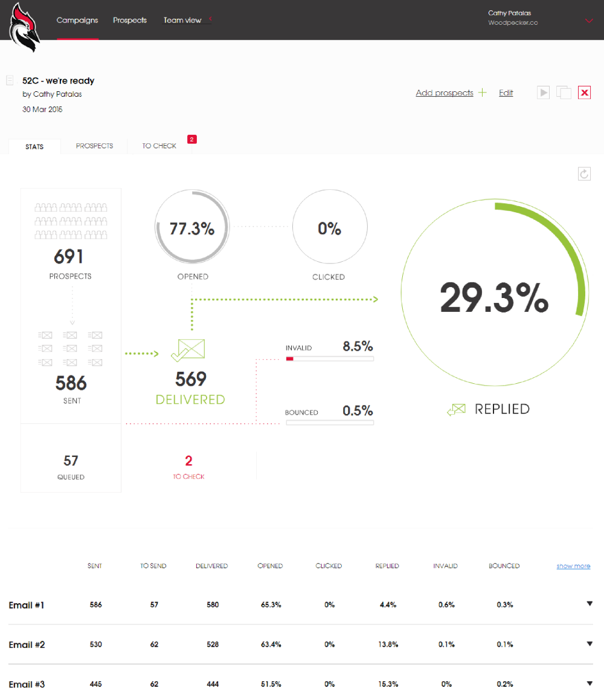Click the Cathy Patalas account name
The image size is (604, 700).
coord(509,13)
